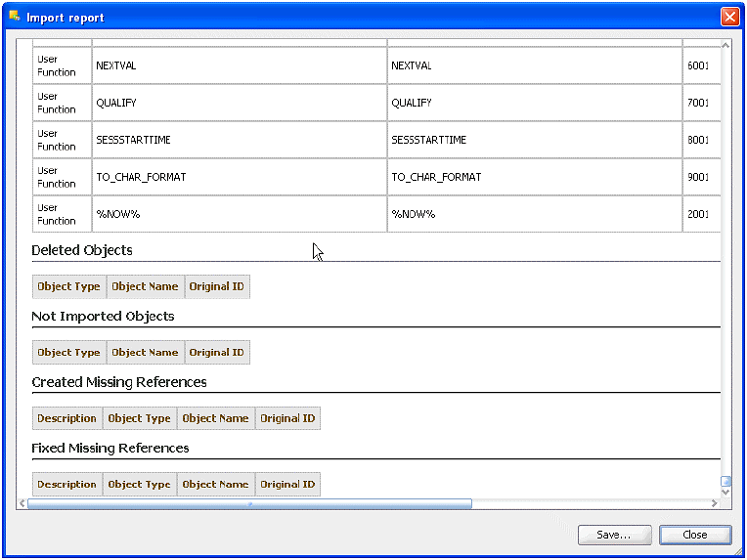Click the Not Imported Objects heading
Image resolution: width=747 pixels, height=560 pixels.
[103, 317]
